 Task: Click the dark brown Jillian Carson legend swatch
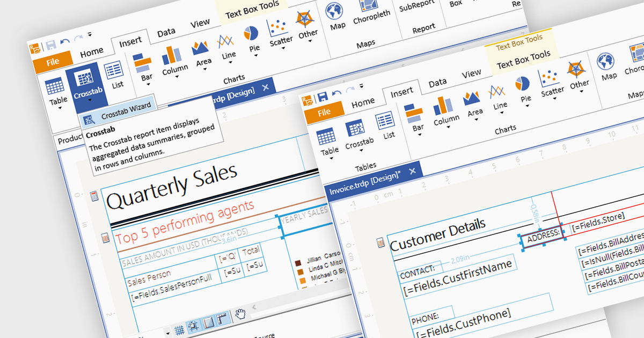[x=298, y=262]
